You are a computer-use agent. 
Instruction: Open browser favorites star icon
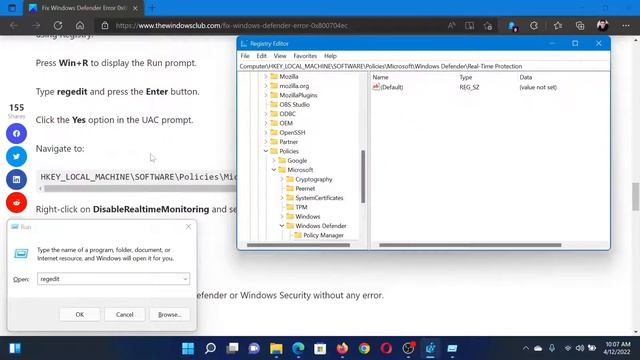click(x=558, y=25)
